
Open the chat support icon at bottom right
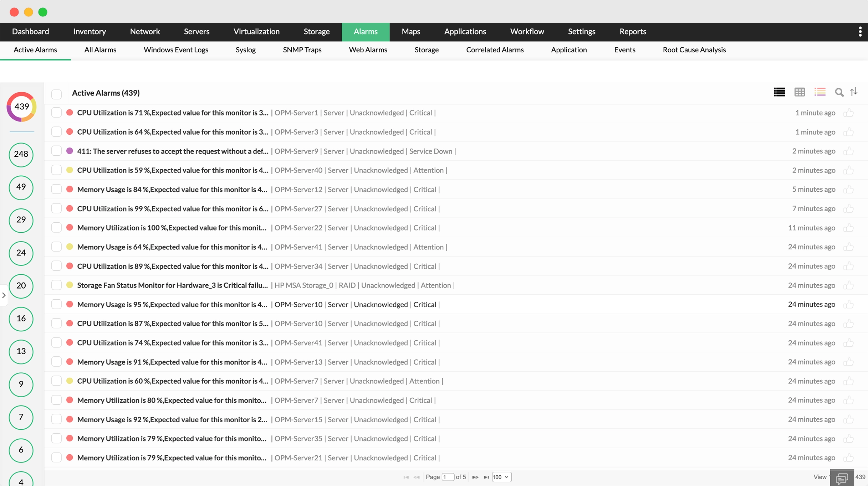click(842, 478)
